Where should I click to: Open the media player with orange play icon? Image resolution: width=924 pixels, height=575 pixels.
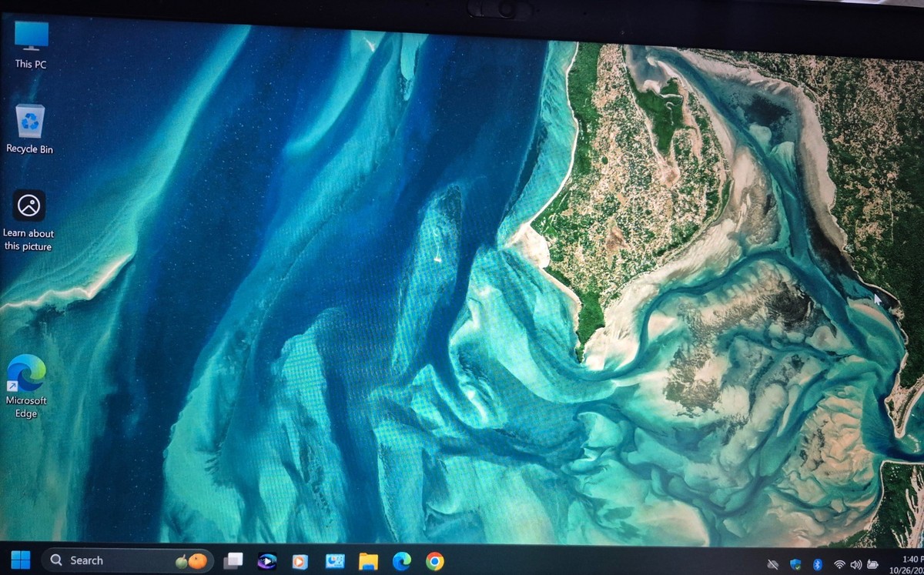pos(300,561)
